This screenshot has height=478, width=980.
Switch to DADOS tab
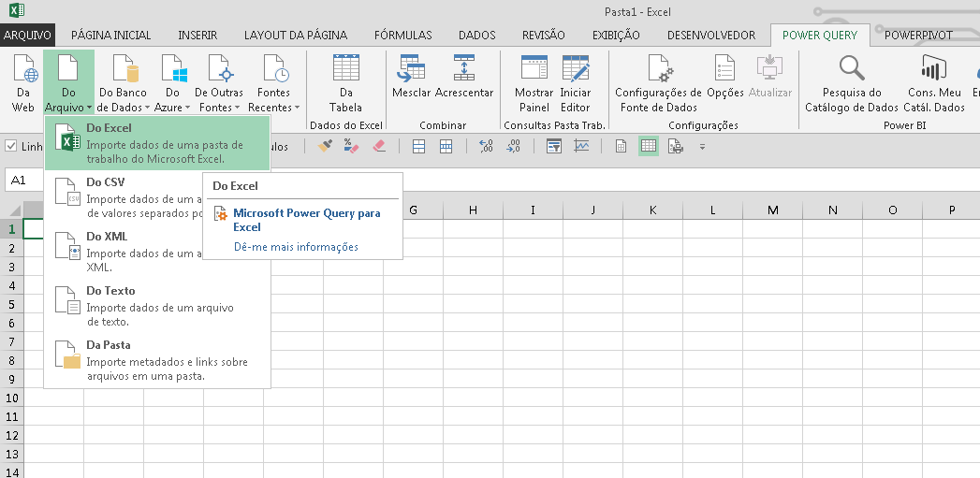click(x=476, y=35)
